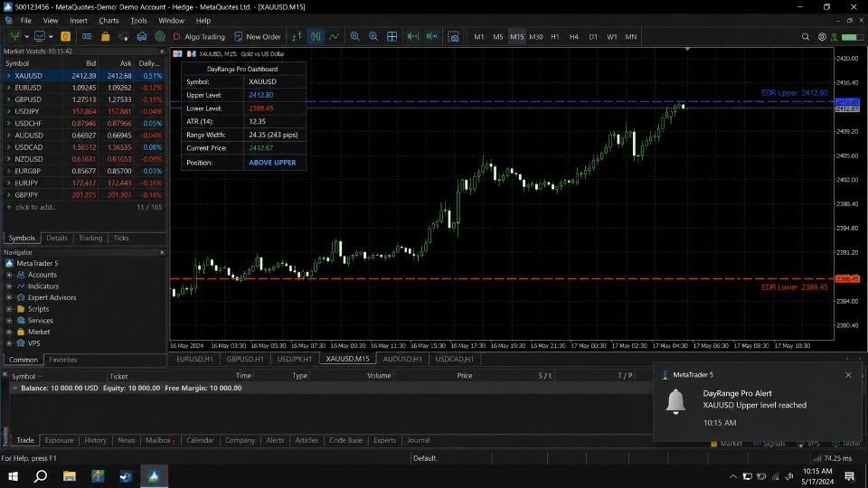Open the new chart toolbar icon
The image size is (868, 488).
click(x=15, y=36)
